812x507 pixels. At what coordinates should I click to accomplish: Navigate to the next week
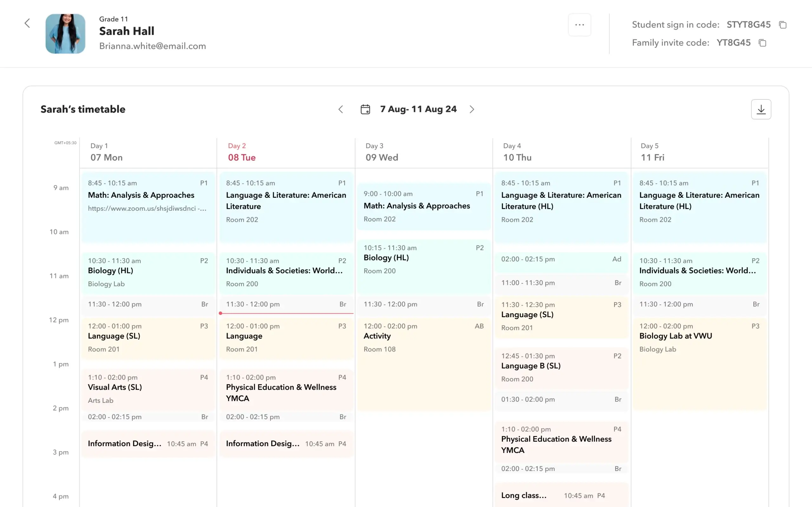pyautogui.click(x=472, y=109)
